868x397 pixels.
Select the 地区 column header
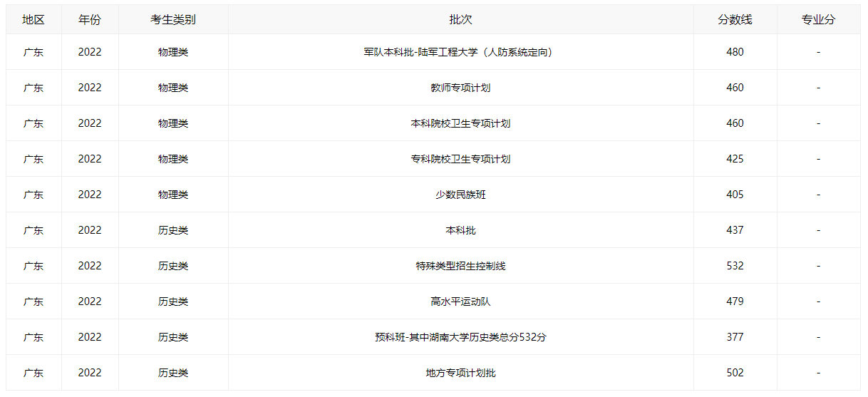pyautogui.click(x=33, y=20)
